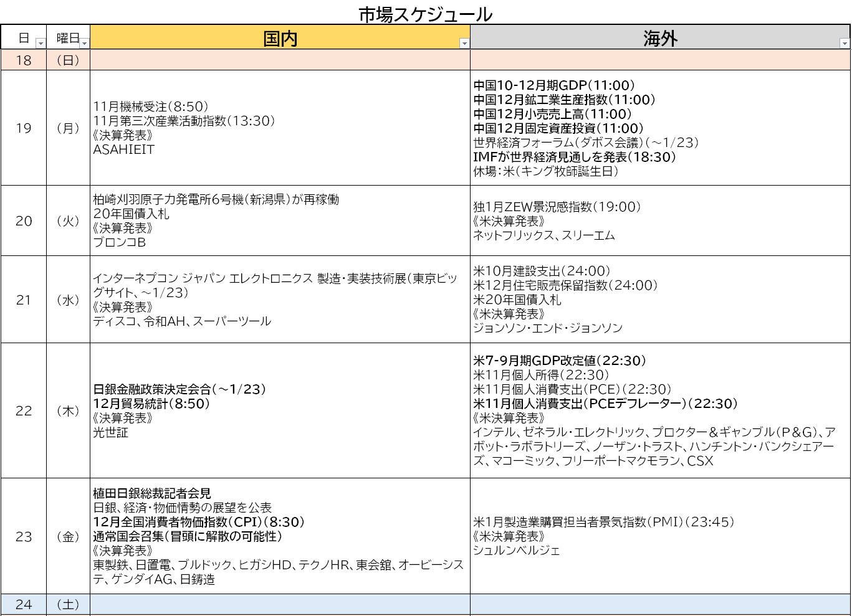The width and height of the screenshot is (852, 616).
Task: Click cell with 日銀金融政策決定会合
Action: pos(280,410)
